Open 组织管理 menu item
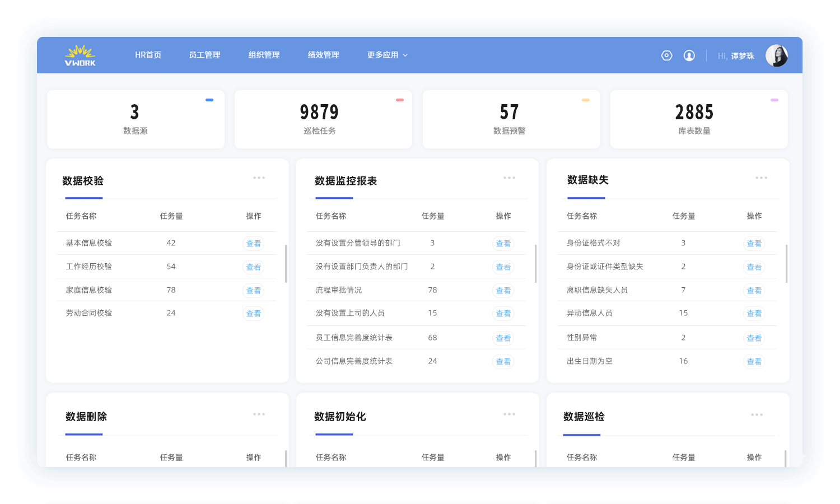The width and height of the screenshot is (840, 504). click(264, 55)
